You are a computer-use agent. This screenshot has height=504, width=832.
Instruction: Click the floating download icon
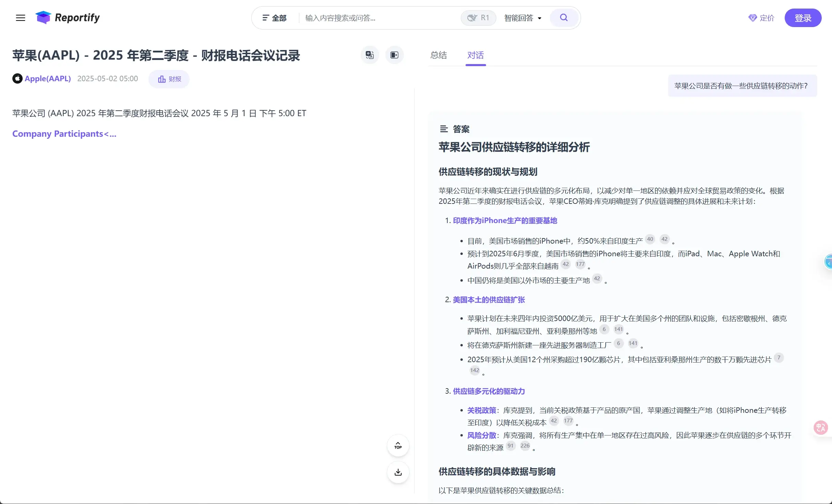397,472
